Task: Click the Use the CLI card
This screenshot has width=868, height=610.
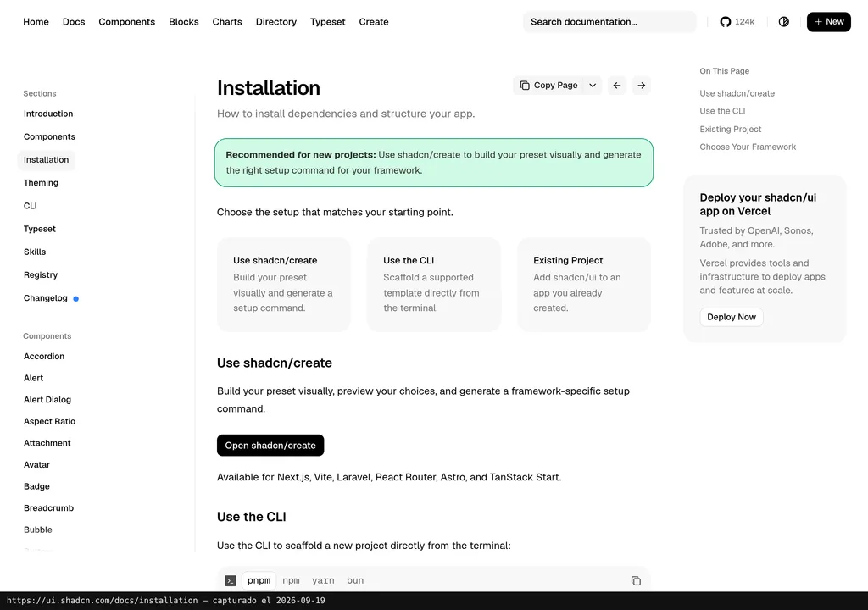Action: [433, 285]
